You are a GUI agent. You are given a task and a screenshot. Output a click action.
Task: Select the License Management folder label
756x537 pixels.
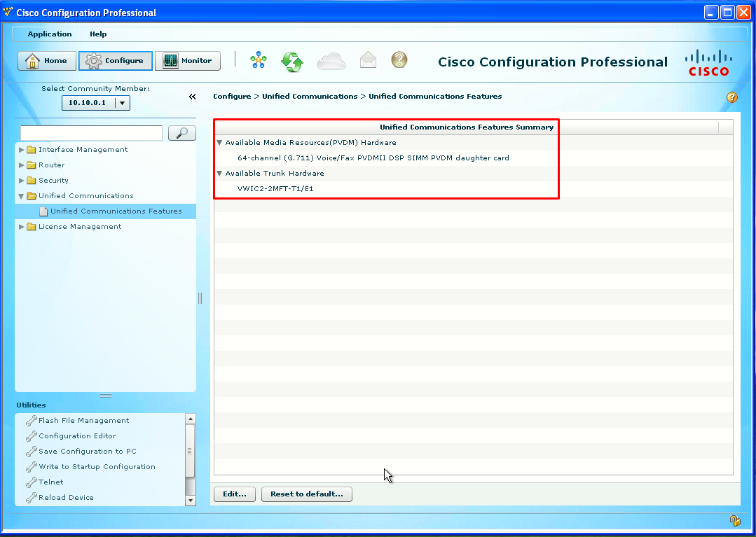point(80,226)
